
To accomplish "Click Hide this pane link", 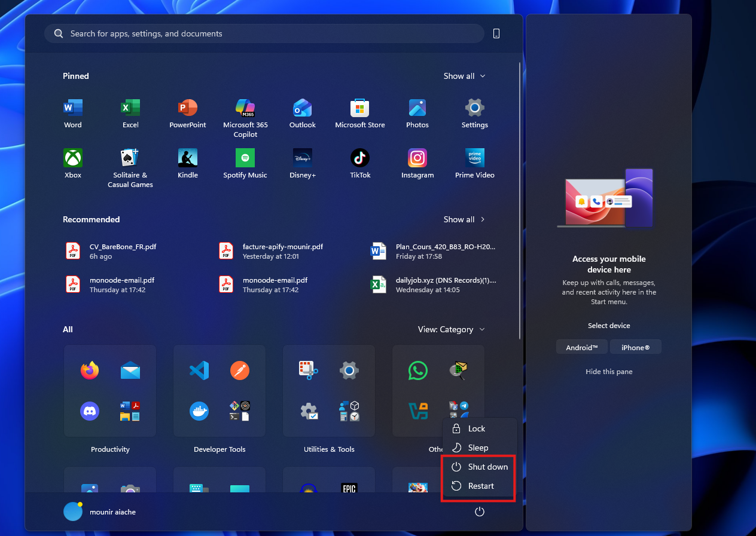I will coord(609,372).
